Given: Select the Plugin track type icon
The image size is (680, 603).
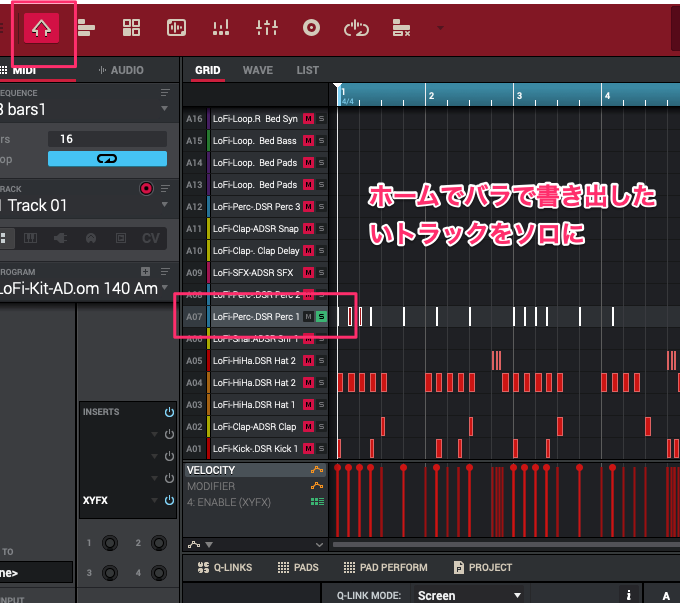Looking at the screenshot, I should coord(60,238).
